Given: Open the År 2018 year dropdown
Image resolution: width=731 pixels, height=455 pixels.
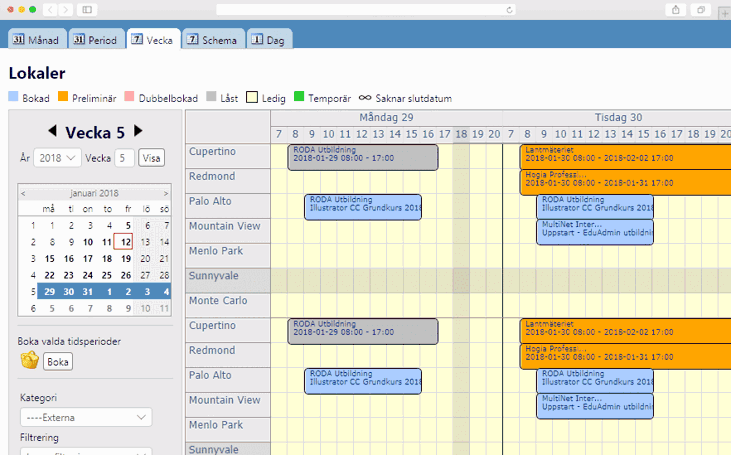Looking at the screenshot, I should pos(58,158).
